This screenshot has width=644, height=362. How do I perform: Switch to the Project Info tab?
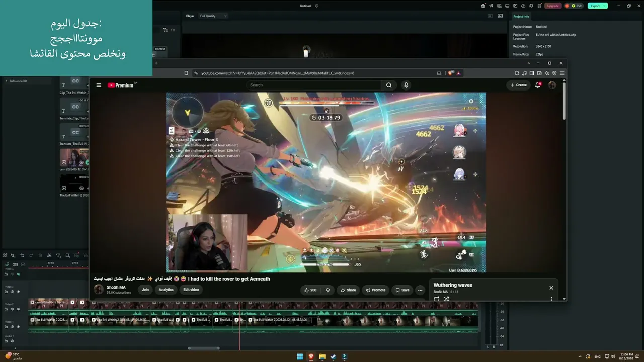click(521, 17)
